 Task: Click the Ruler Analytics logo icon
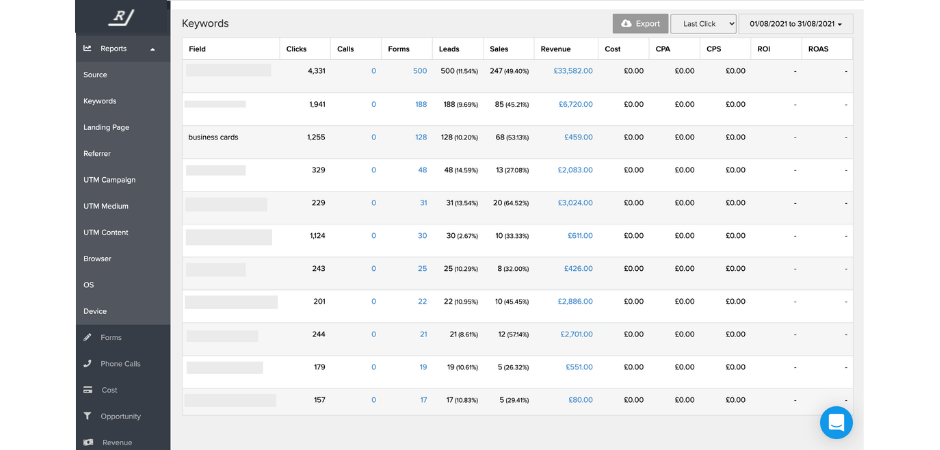pyautogui.click(x=122, y=17)
